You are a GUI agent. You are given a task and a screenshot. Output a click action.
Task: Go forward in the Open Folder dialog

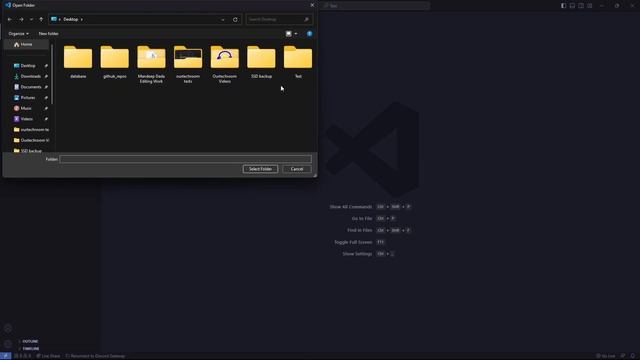pyautogui.click(x=21, y=19)
